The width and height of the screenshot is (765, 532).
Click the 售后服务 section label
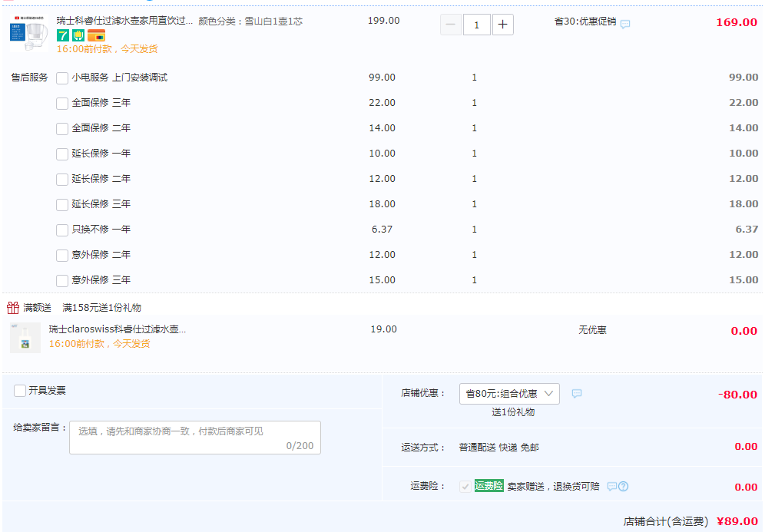(29, 78)
